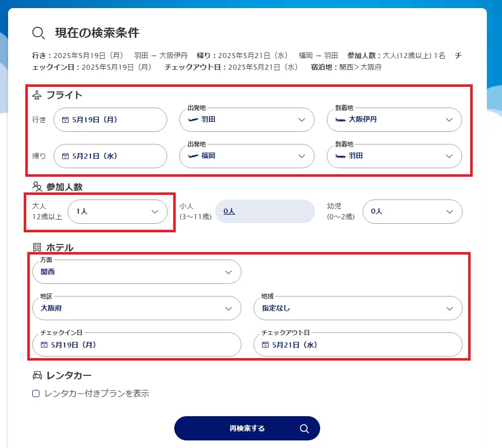
Task: Expand return arrival dropdown showing 羽田
Action: tap(394, 156)
